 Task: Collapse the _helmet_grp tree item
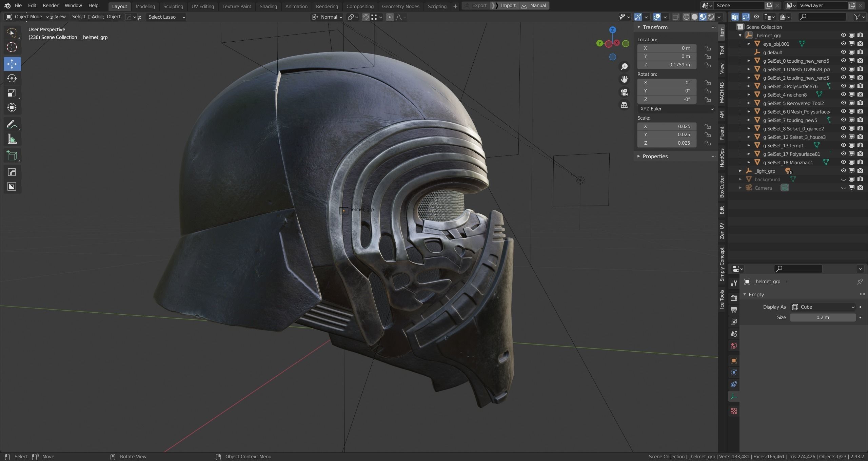pyautogui.click(x=740, y=35)
